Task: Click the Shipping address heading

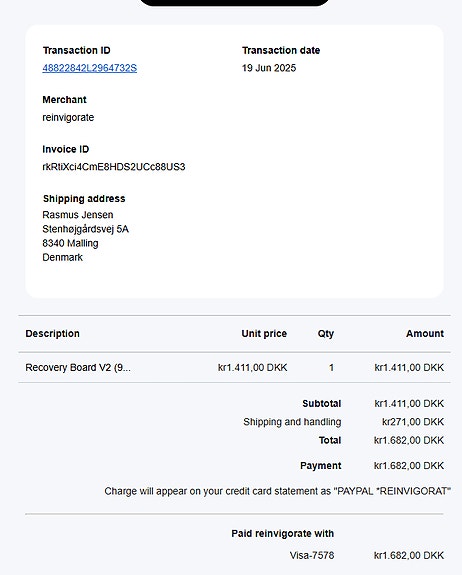Action: [84, 198]
